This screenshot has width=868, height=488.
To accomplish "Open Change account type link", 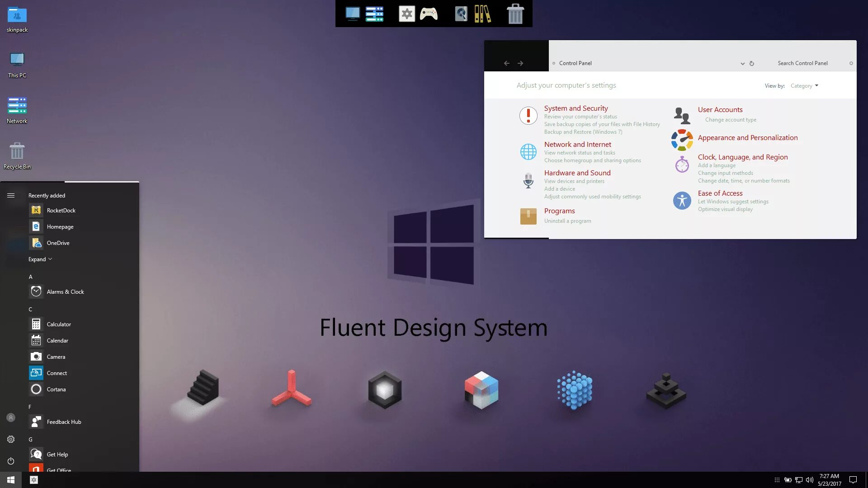I will pyautogui.click(x=731, y=120).
